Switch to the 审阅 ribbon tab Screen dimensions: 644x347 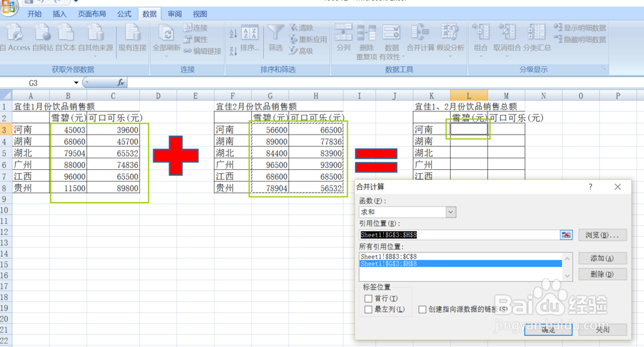tap(175, 14)
